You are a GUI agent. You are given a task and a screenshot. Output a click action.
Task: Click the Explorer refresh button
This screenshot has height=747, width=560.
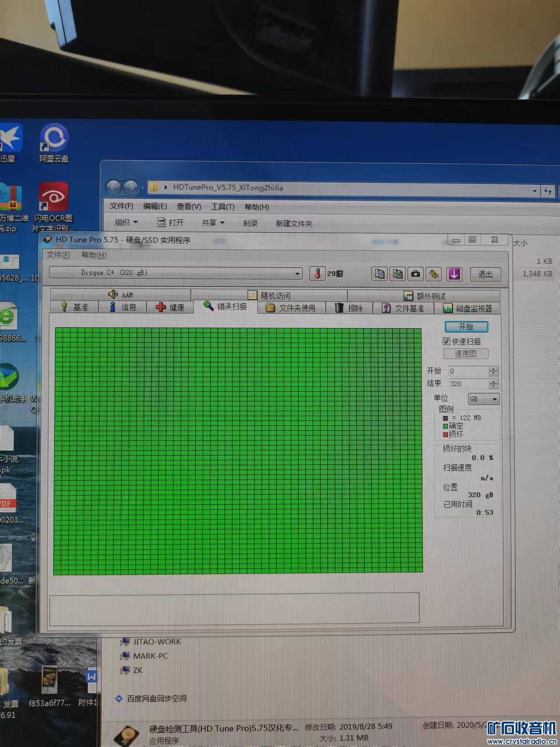[548, 191]
